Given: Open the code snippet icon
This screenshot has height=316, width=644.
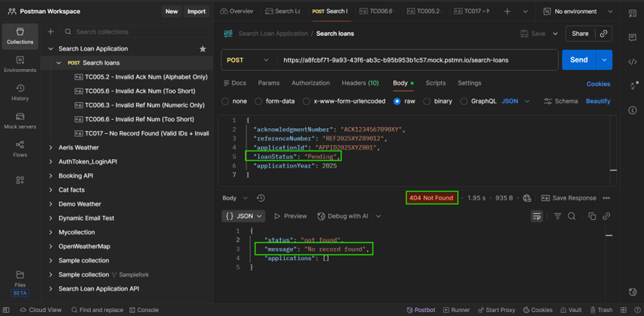Looking at the screenshot, I should coord(632,62).
